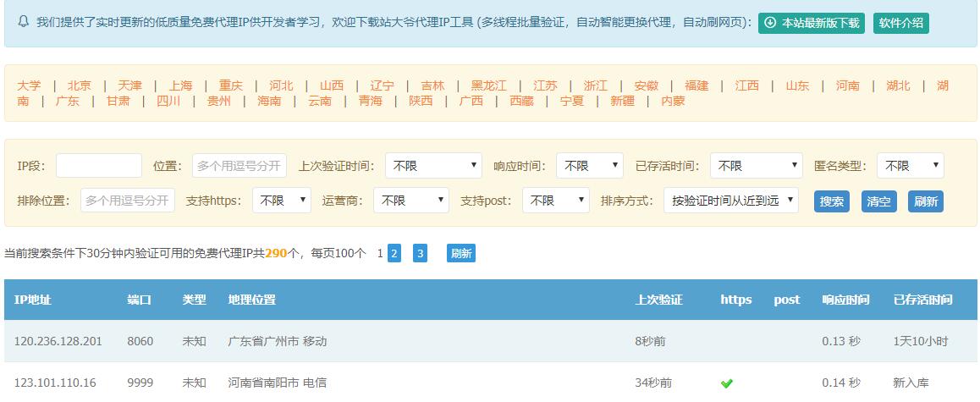
Task: Open the 运营商 dropdown
Action: point(410,200)
